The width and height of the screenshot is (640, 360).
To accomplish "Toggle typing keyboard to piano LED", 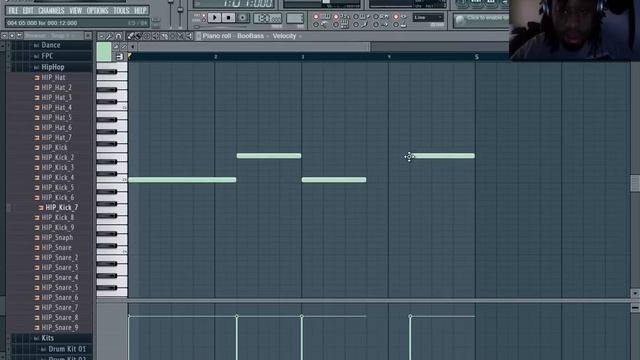I will point(316,17).
